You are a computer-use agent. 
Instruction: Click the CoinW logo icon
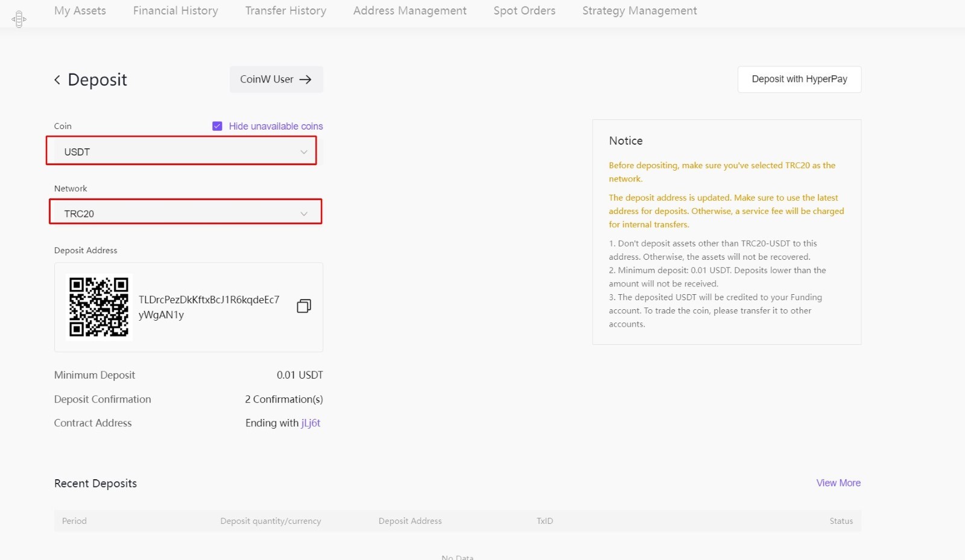(x=19, y=19)
